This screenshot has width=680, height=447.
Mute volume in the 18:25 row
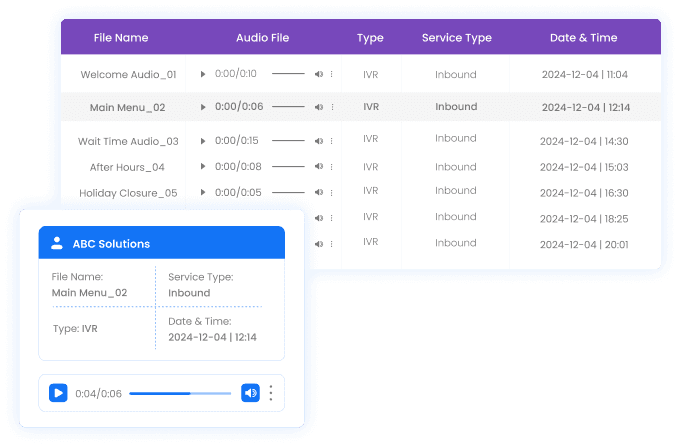(319, 218)
